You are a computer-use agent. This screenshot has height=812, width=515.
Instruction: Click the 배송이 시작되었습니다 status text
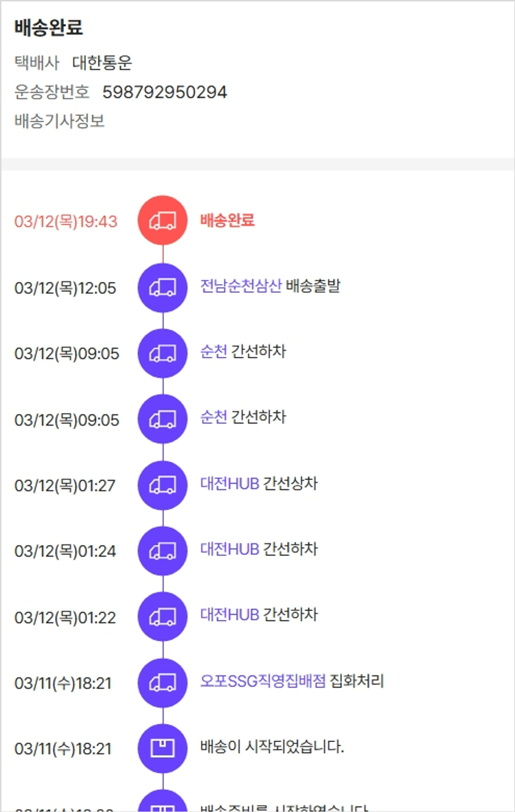click(272, 747)
